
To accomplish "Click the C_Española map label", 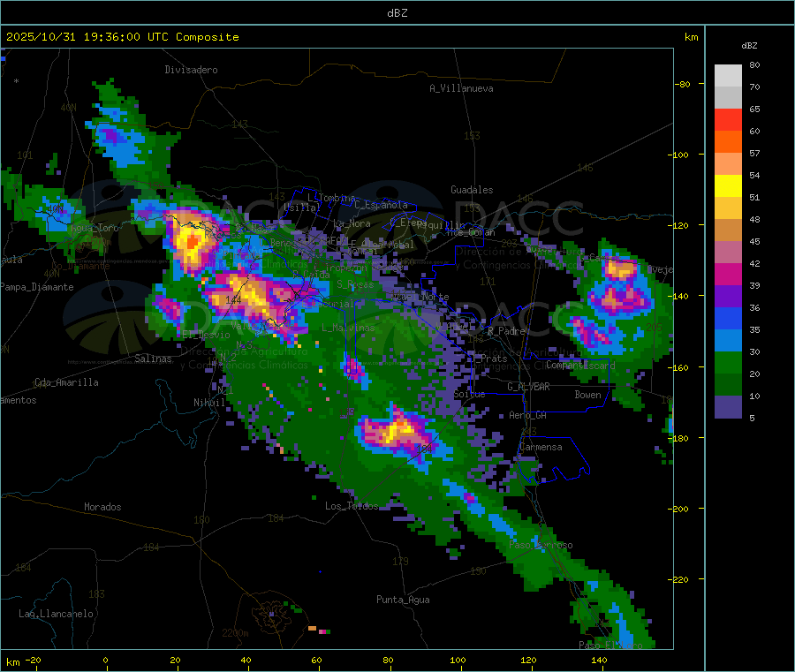I will click(381, 205).
